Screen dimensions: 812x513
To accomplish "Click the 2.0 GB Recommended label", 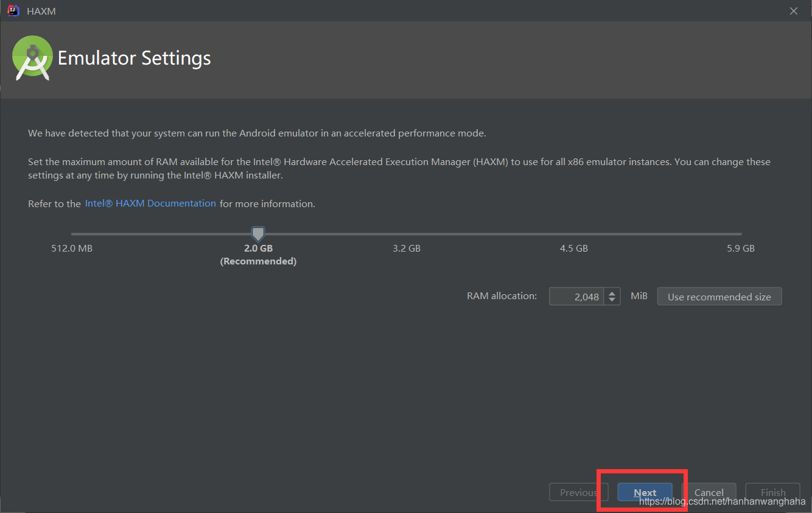I will coord(258,255).
